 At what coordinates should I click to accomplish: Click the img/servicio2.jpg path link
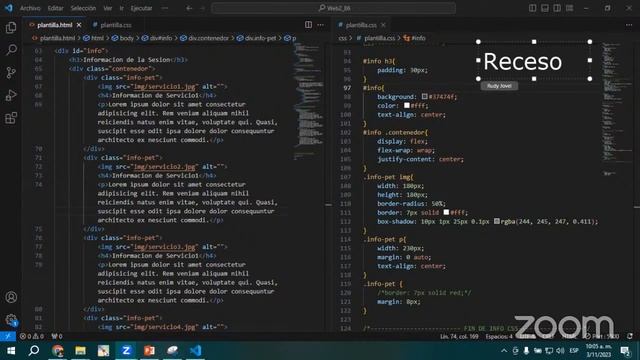(x=164, y=167)
